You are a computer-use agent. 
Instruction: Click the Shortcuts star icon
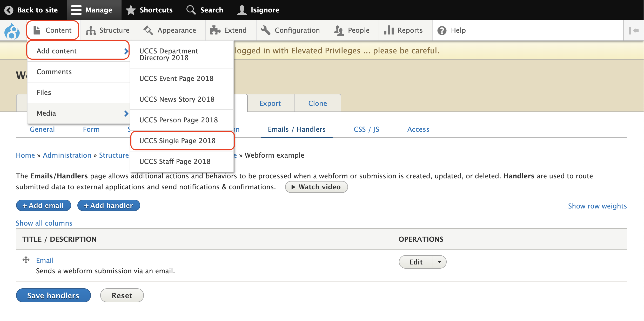(131, 10)
